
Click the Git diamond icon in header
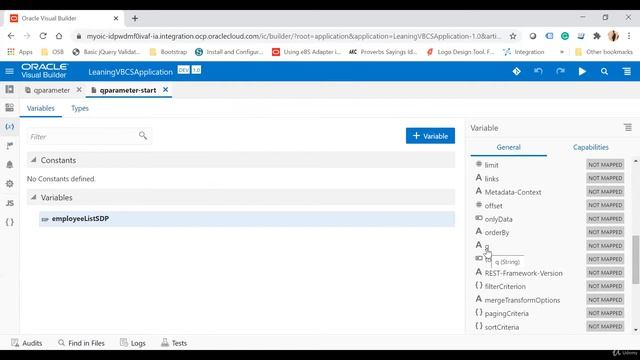coord(516,71)
